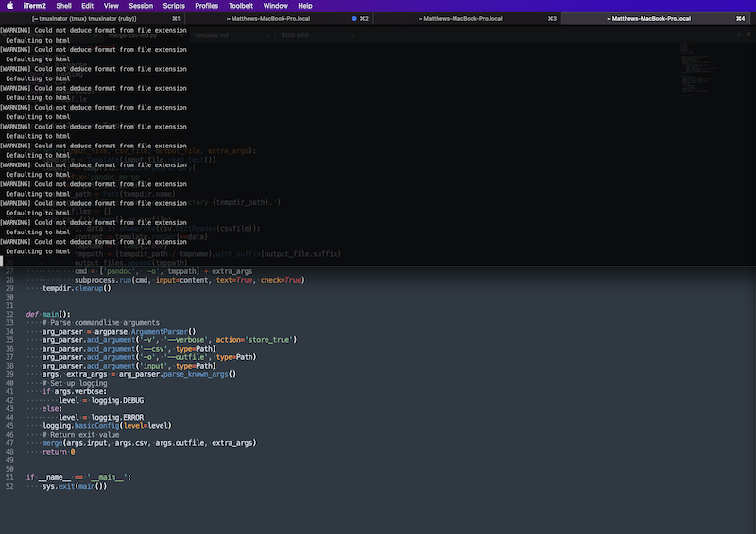Click 'argparse.ArgumentParser()' on line 34

click(146, 332)
